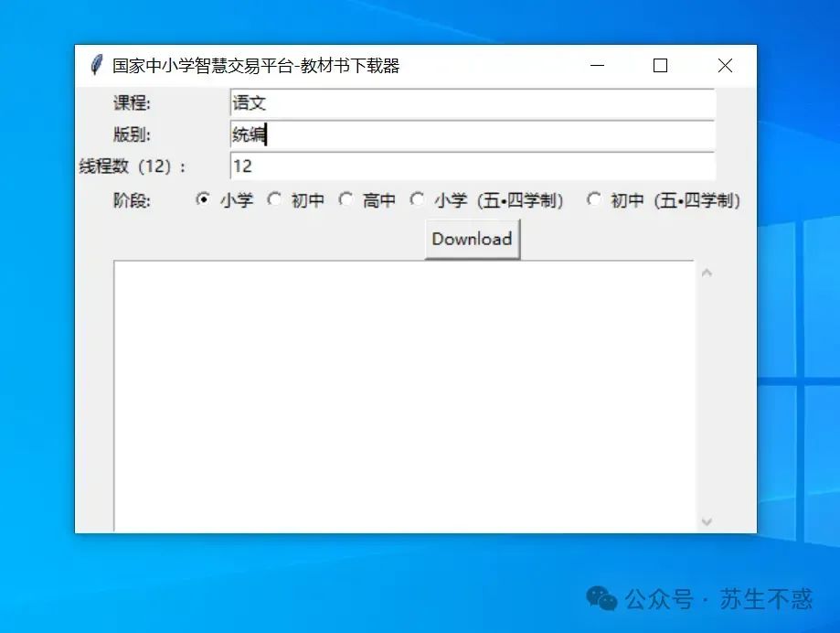Click the 版别 input field containing 统编
The width and height of the screenshot is (840, 633).
point(473,134)
